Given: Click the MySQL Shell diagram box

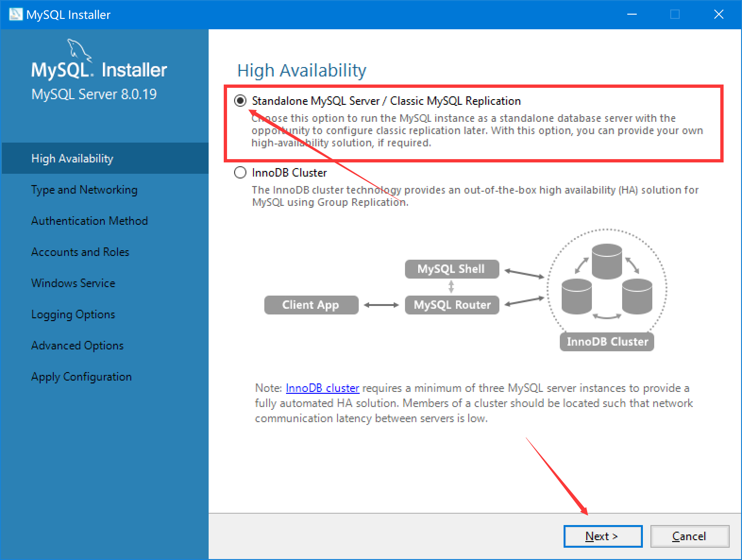Looking at the screenshot, I should point(452,269).
